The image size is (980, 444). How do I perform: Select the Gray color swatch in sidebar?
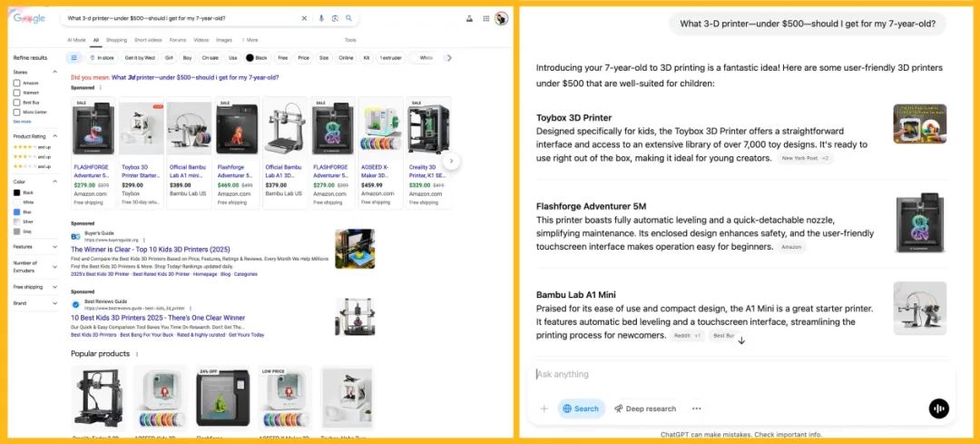pos(17,232)
